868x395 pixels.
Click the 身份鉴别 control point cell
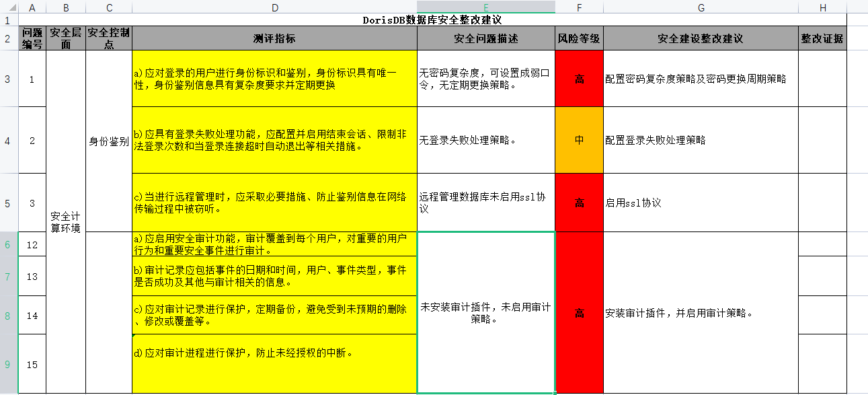click(x=109, y=141)
